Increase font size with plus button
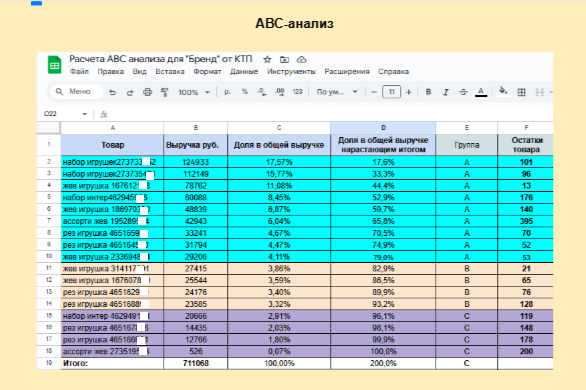This screenshot has width=586, height=390. (408, 92)
